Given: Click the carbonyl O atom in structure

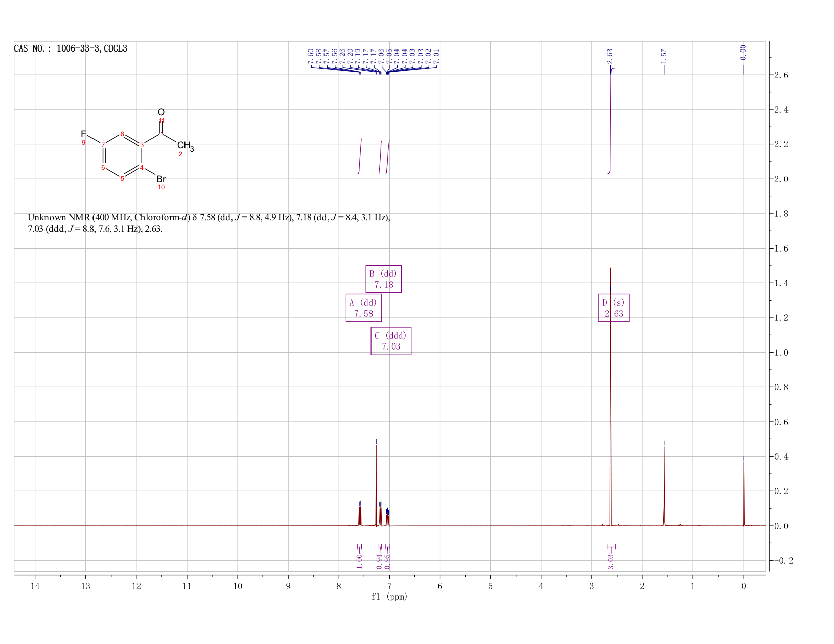Looking at the screenshot, I should click(161, 112).
